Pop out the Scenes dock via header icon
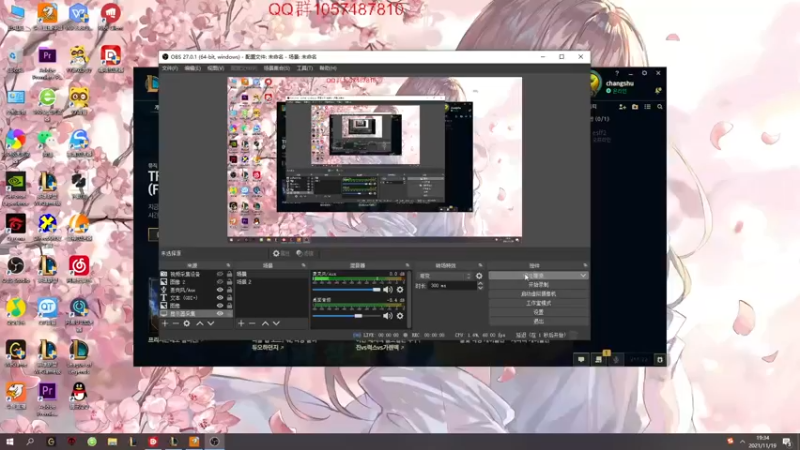 click(x=304, y=266)
